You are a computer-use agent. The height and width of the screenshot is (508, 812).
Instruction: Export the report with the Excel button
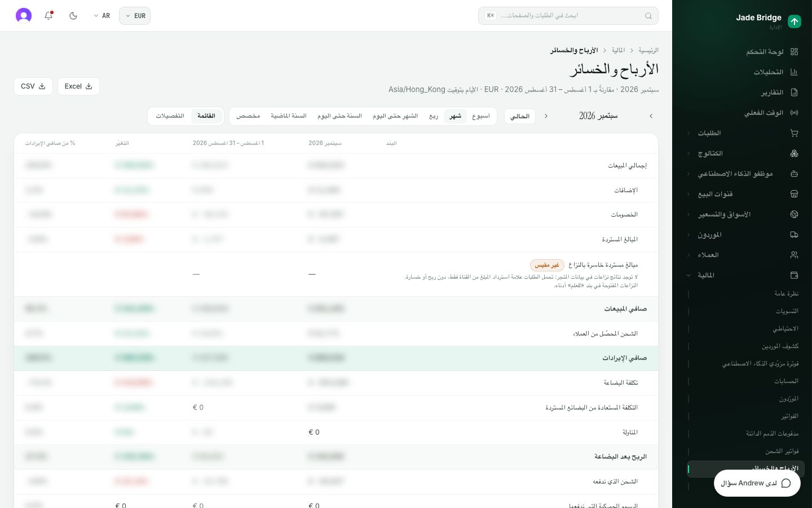pyautogui.click(x=78, y=86)
